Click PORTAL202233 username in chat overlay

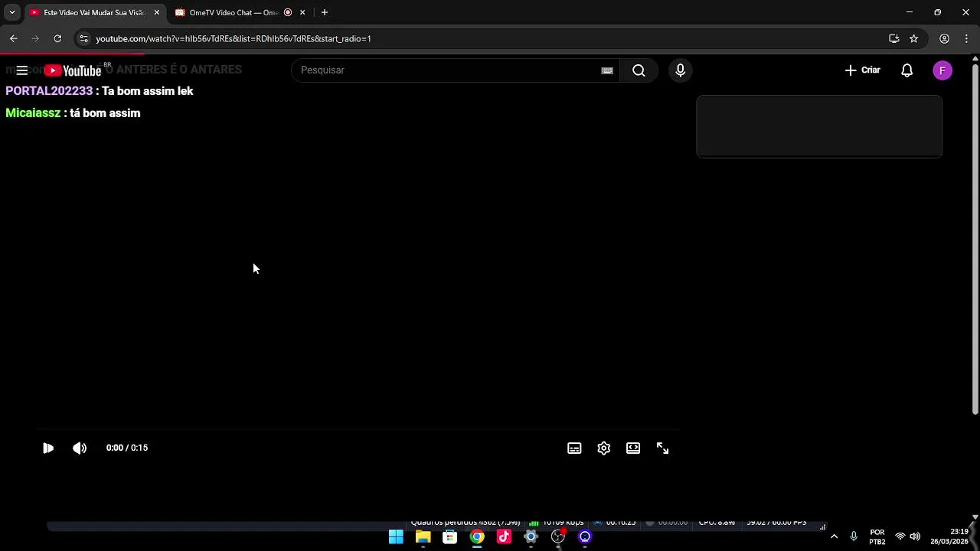tap(49, 91)
